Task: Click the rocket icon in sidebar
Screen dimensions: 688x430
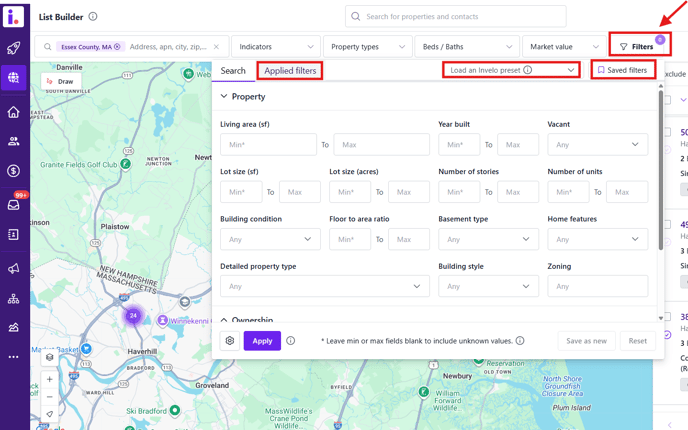Action: pos(14,48)
